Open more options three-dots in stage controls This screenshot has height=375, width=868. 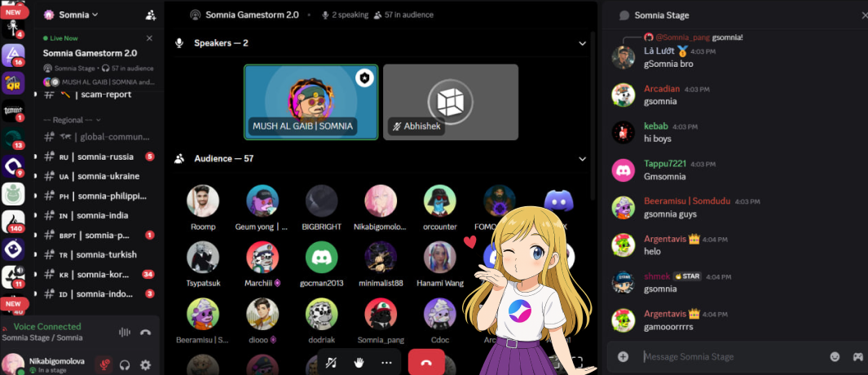point(386,363)
